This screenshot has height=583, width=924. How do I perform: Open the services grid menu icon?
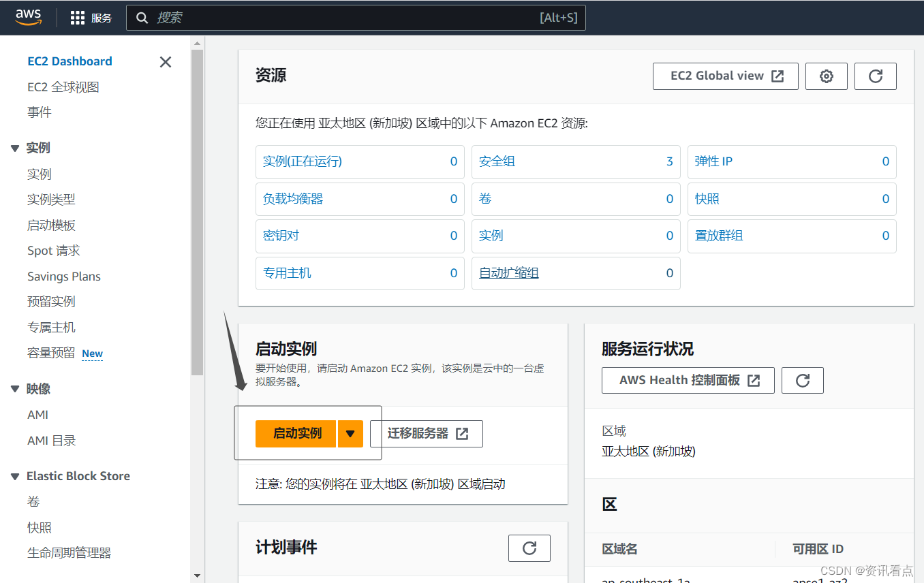(78, 18)
